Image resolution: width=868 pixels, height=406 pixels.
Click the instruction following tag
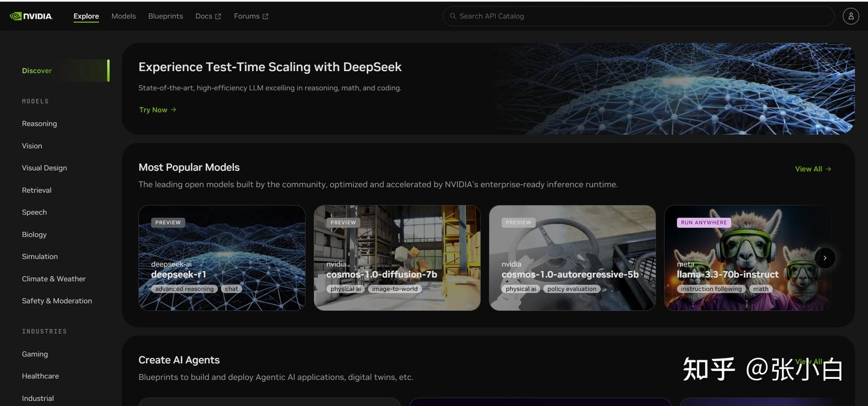pyautogui.click(x=711, y=289)
